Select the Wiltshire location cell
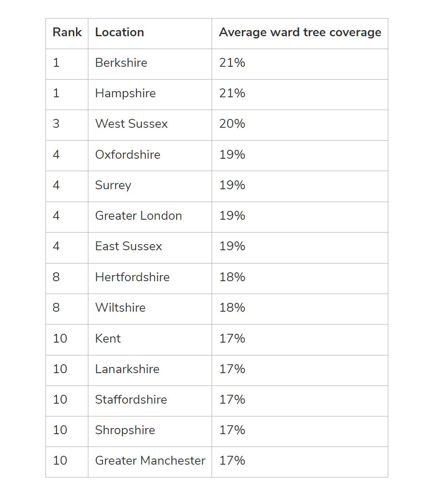This screenshot has height=504, width=432. pyautogui.click(x=120, y=308)
